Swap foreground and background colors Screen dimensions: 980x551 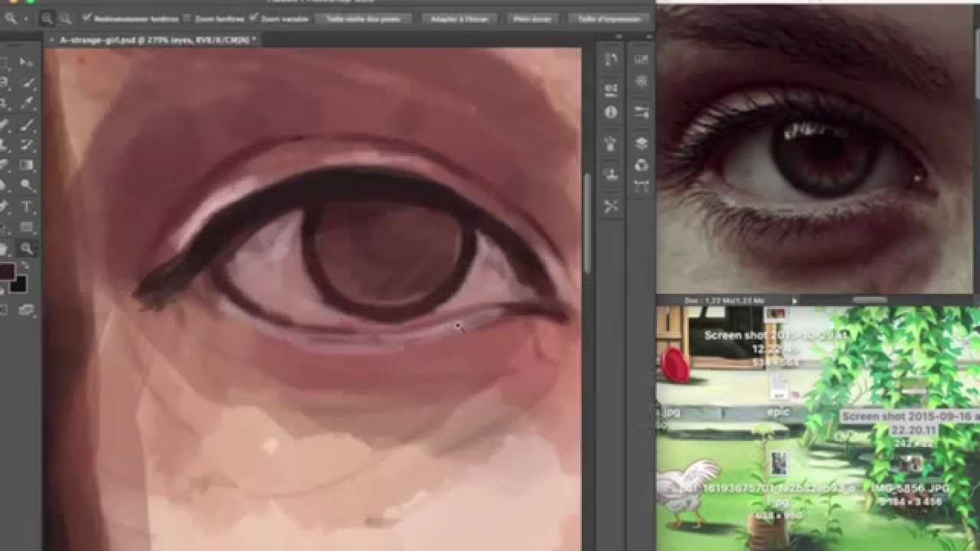[24, 264]
